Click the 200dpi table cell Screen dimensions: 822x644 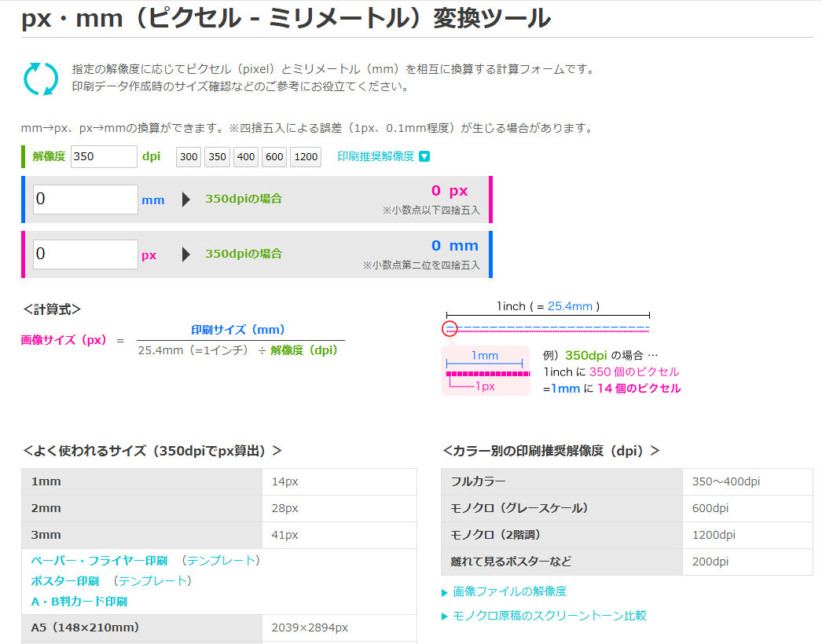coord(747,562)
